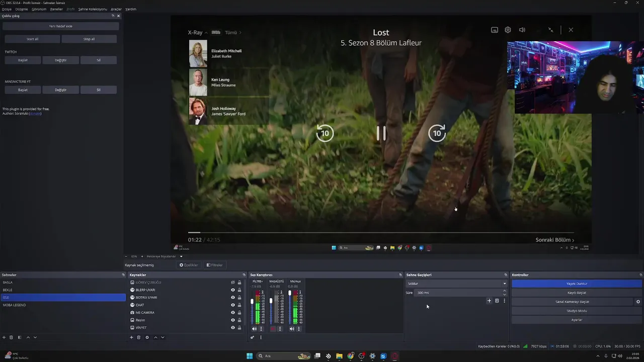Open Sahne Koleksiyonu menu
The width and height of the screenshot is (644, 362).
pos(93,9)
